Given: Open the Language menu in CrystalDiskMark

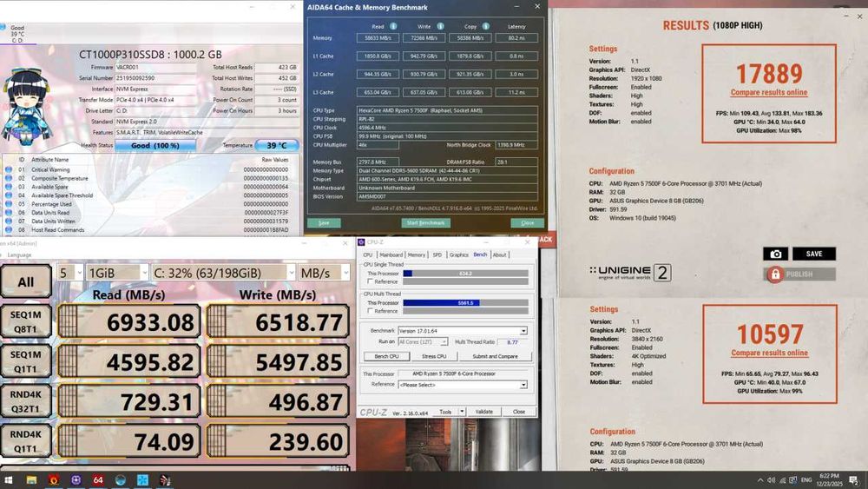Looking at the screenshot, I should tap(20, 254).
